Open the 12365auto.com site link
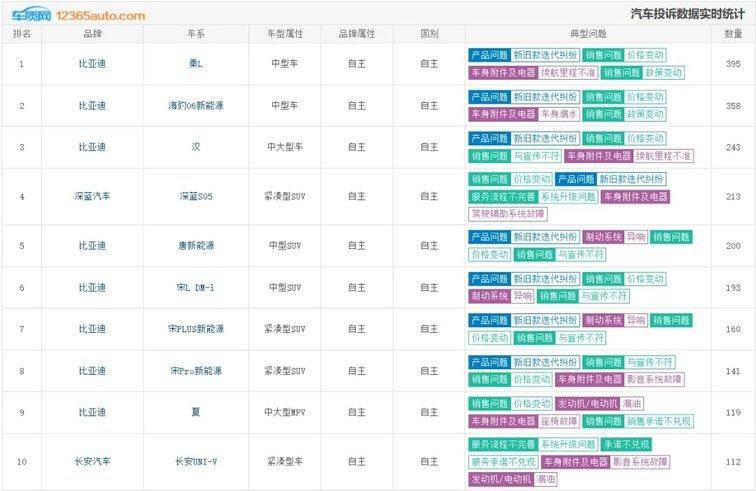756x491 pixels. tap(100, 16)
